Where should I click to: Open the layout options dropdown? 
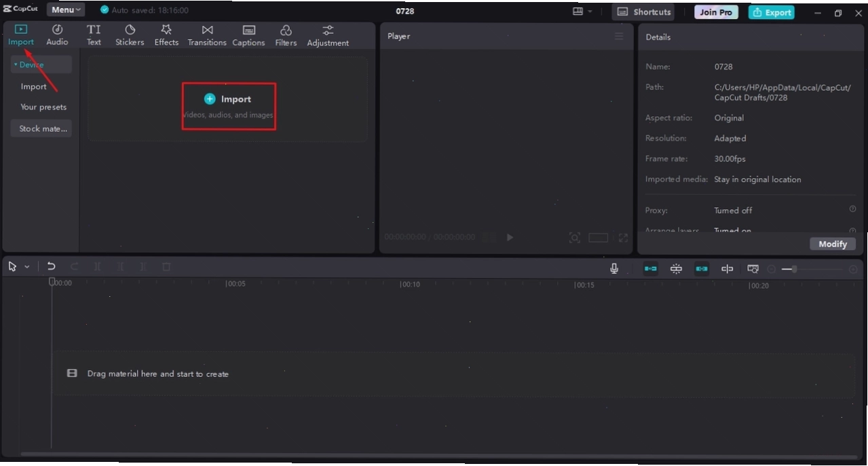[x=582, y=12]
